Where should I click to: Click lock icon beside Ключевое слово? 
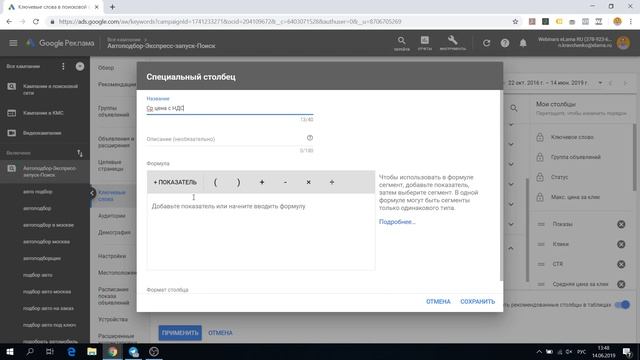click(x=540, y=137)
